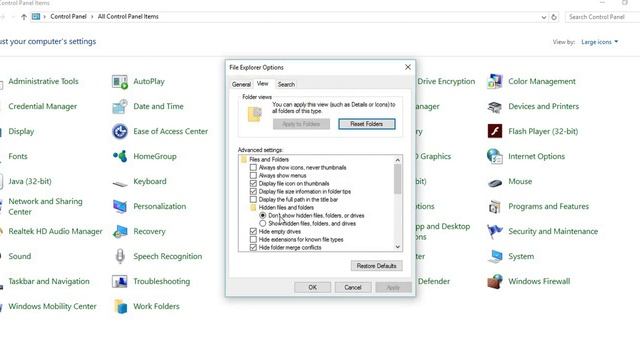Toggle 'Always show menus' checkbox
Viewport: 640px width, 360px height.
253,176
